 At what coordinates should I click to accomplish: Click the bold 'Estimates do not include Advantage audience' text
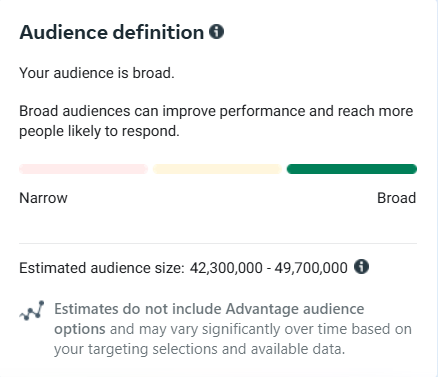(x=209, y=309)
